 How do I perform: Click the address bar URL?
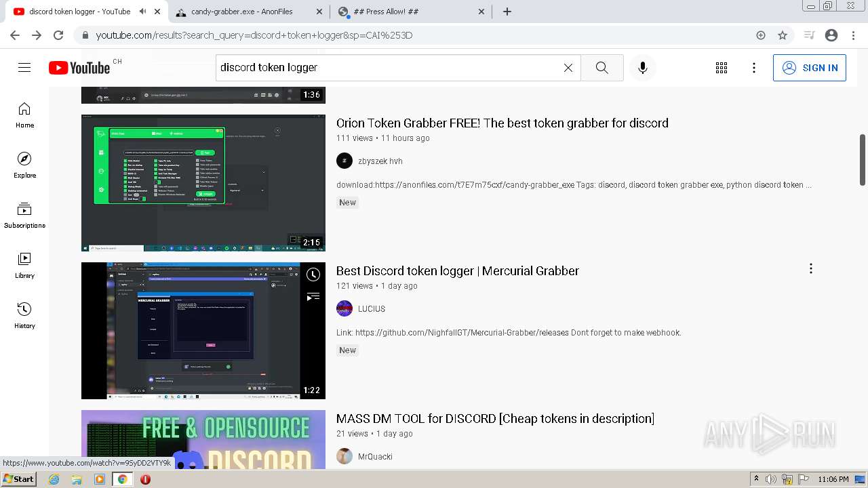(x=254, y=35)
